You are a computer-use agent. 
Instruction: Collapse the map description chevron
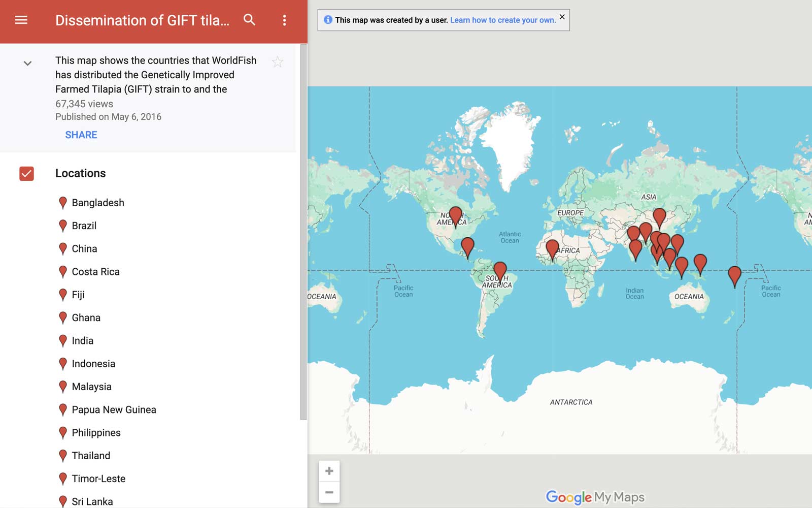[x=27, y=63]
